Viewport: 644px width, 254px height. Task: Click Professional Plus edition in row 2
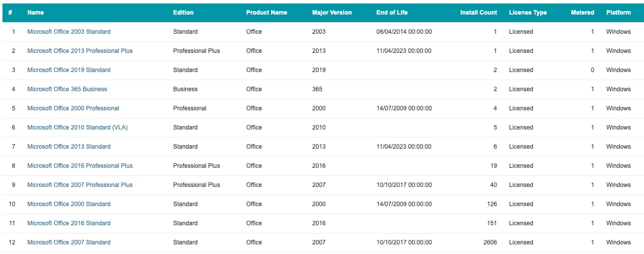pyautogui.click(x=197, y=51)
